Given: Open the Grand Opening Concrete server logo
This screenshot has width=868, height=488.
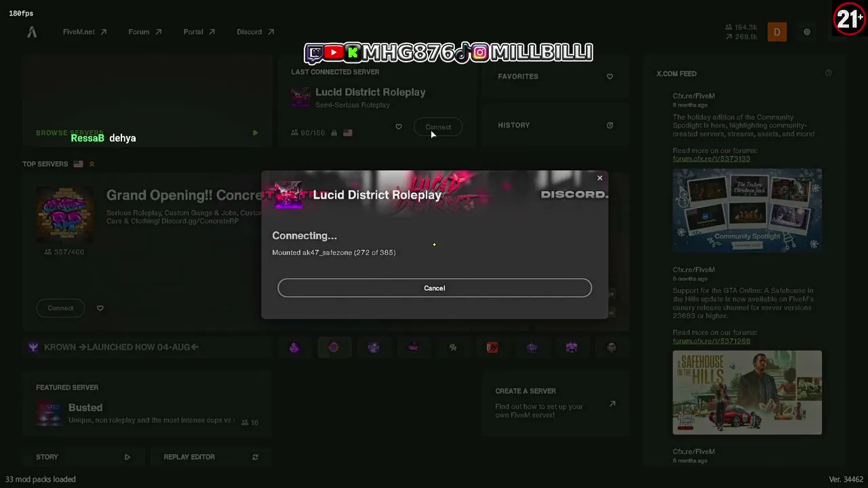Looking at the screenshot, I should (x=65, y=213).
